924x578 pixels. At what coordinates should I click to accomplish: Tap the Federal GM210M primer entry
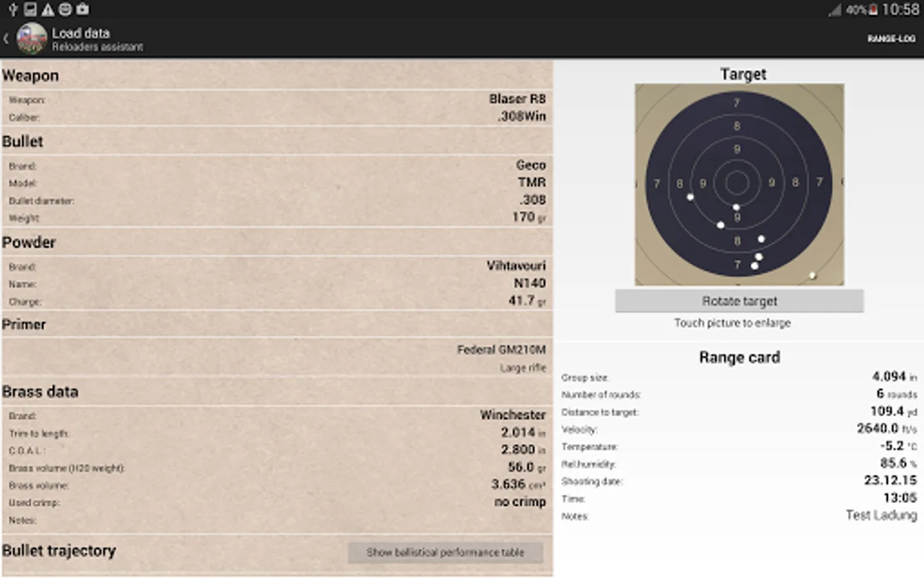(501, 349)
